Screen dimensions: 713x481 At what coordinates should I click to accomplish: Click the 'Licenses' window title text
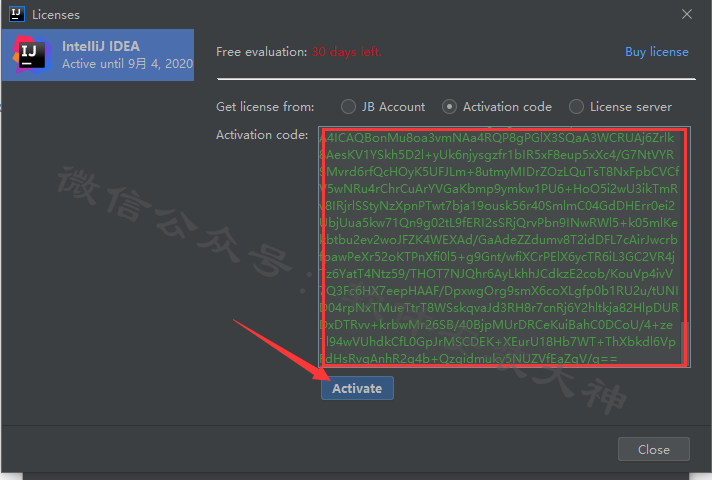[56, 15]
